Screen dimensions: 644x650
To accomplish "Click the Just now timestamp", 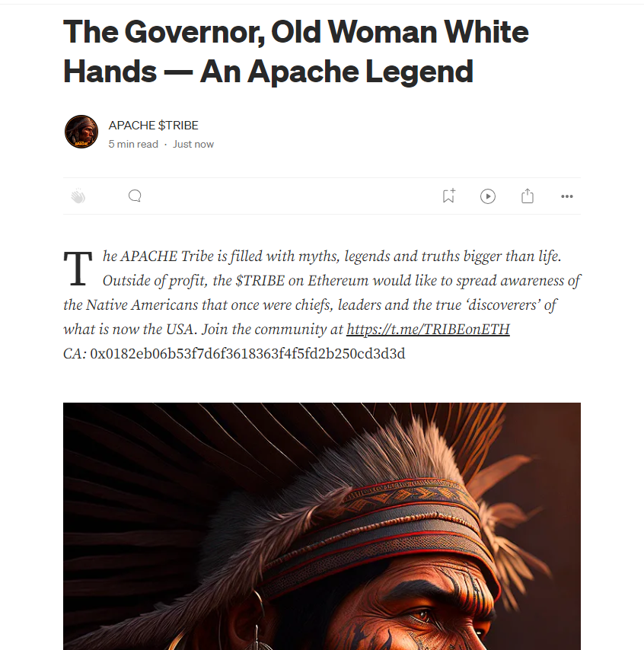I will pos(193,145).
